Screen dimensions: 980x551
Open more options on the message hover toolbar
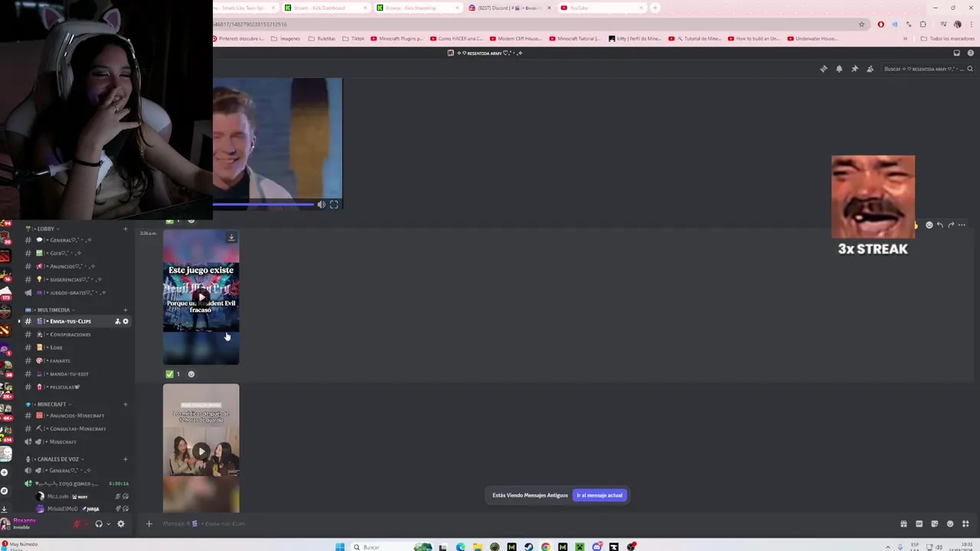962,225
